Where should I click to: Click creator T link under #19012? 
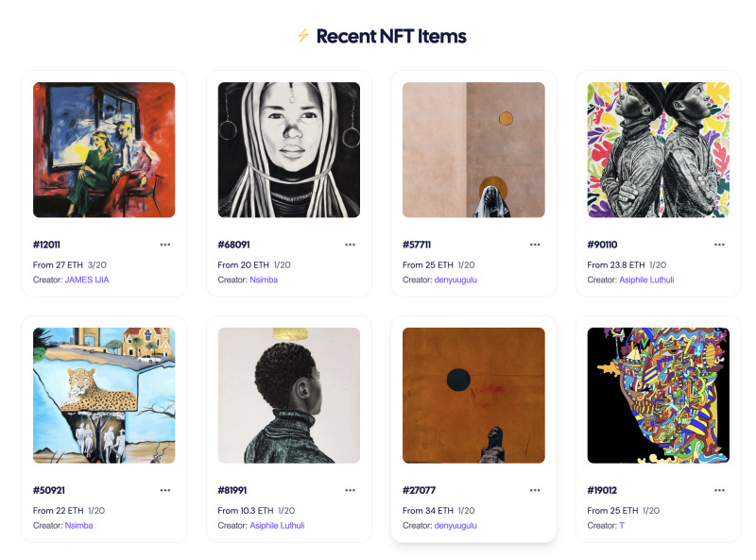coord(622,525)
